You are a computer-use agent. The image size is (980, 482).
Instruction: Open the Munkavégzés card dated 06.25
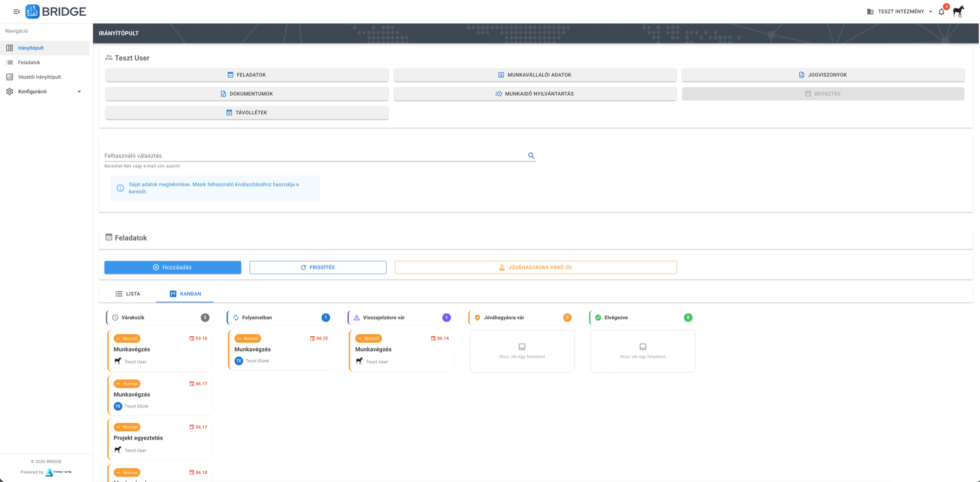281,349
